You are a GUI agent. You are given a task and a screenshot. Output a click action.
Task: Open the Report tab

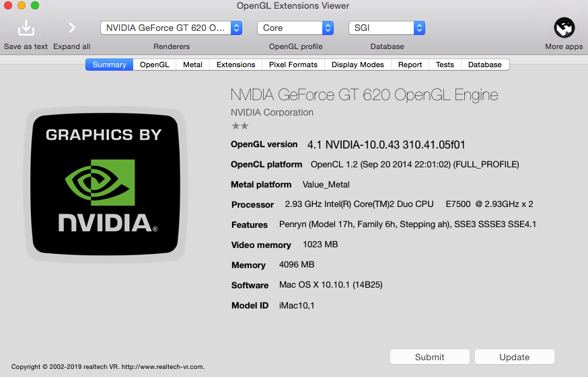coord(410,65)
